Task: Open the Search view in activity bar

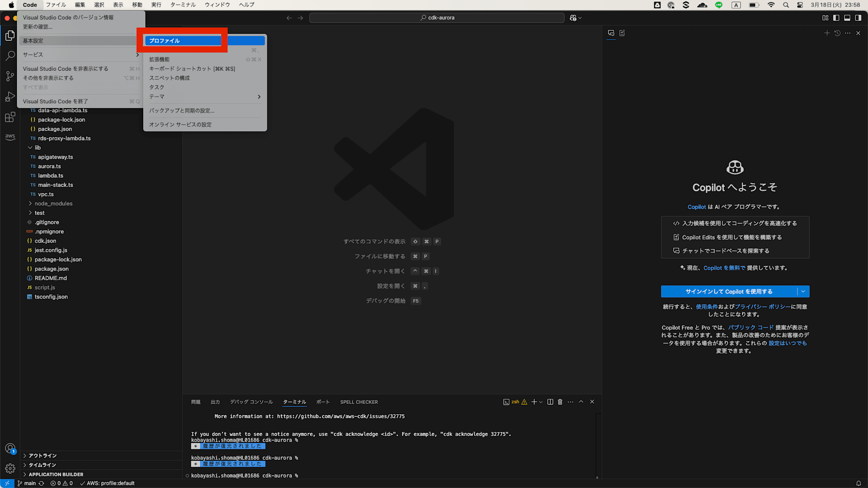Action: (10, 56)
